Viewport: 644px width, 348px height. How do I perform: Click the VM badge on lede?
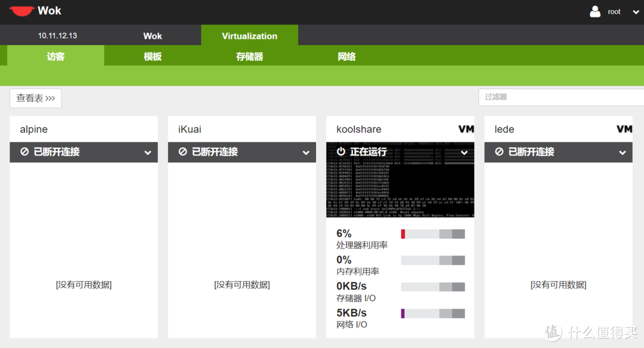point(624,129)
